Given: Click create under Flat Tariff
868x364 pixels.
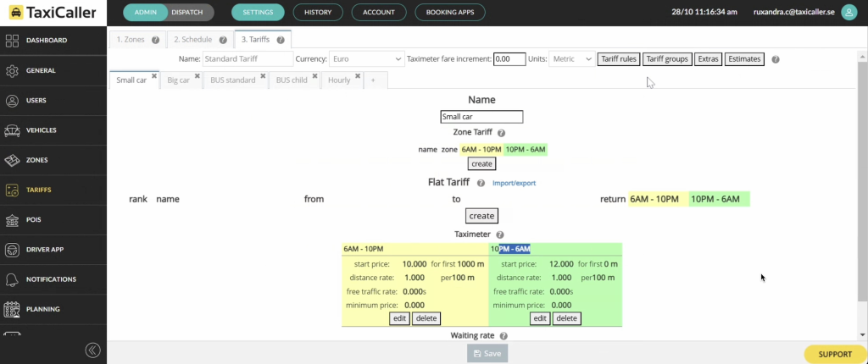Looking at the screenshot, I should (x=481, y=216).
